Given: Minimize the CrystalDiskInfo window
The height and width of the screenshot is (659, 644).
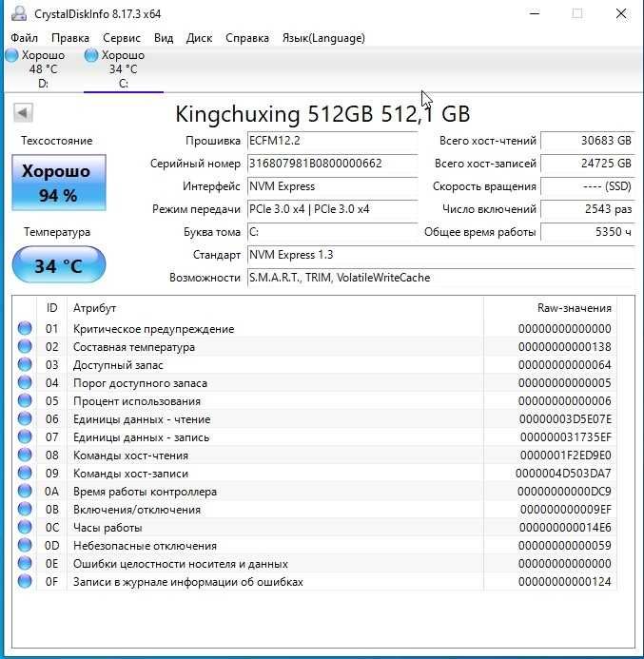Looking at the screenshot, I should pos(535,13).
